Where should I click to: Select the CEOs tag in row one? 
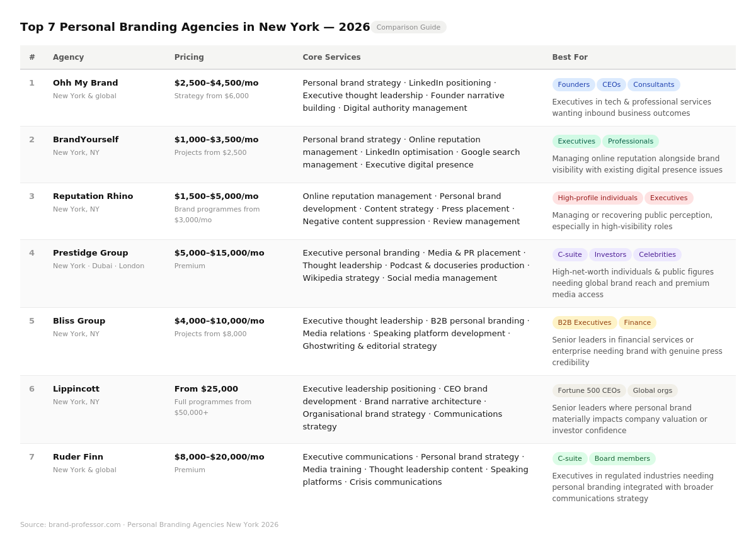point(611,84)
